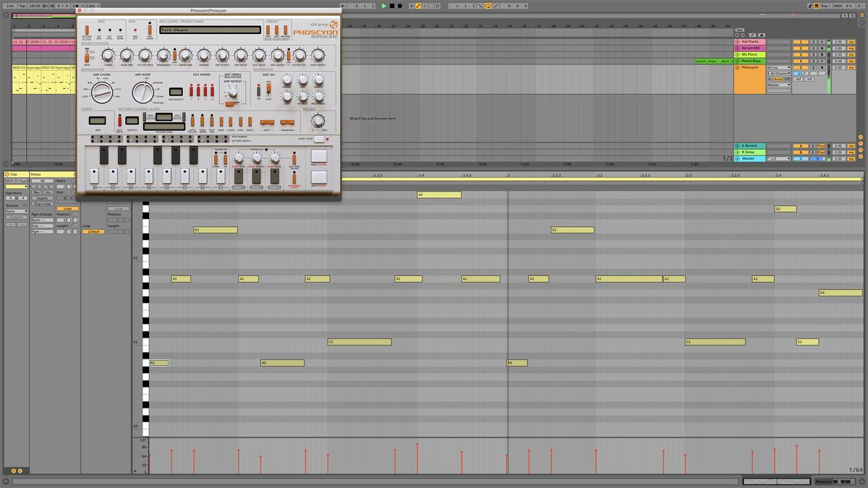The height and width of the screenshot is (488, 868).
Task: Open Master track '1/2' output dropdown
Action: 779,159
